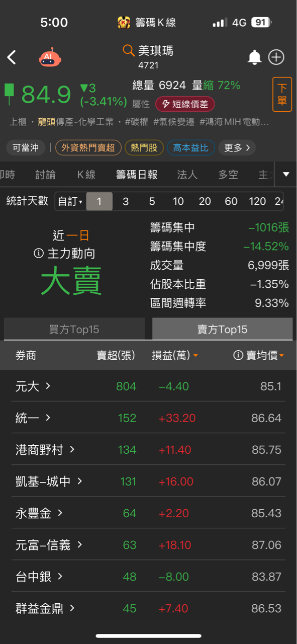Switch to 買方Top15 list
The width and height of the screenshot is (297, 644).
tap(74, 329)
